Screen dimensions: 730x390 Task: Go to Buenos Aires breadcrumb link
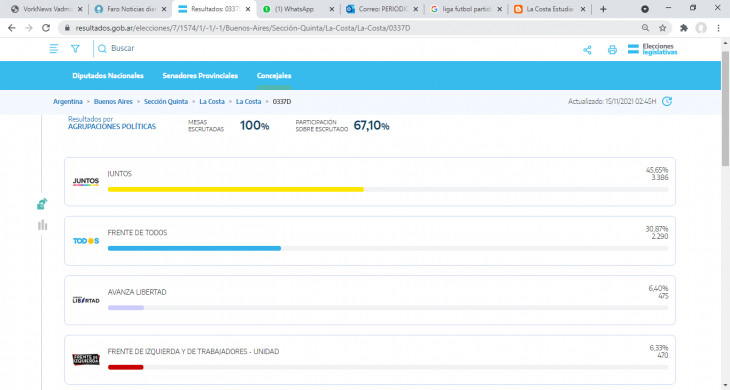113,101
